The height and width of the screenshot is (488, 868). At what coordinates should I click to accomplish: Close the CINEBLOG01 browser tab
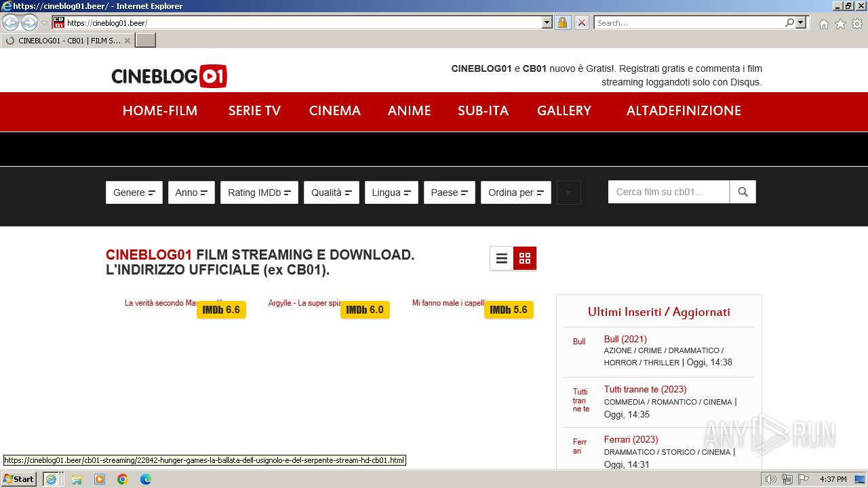tap(127, 41)
